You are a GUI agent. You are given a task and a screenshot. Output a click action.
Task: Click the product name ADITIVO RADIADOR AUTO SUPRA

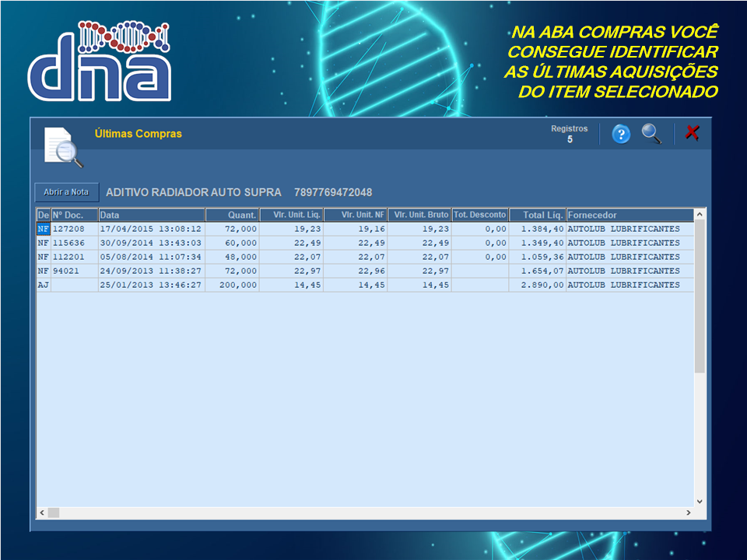(194, 192)
